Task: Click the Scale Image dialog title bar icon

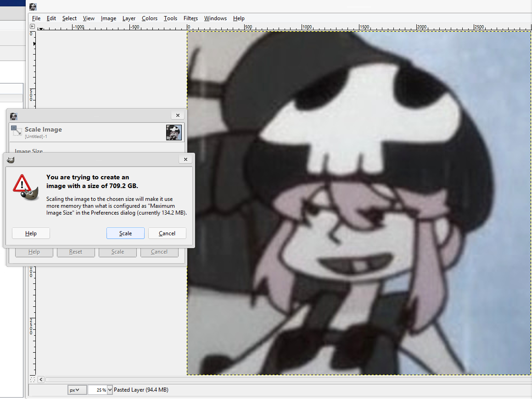Action: click(x=14, y=116)
